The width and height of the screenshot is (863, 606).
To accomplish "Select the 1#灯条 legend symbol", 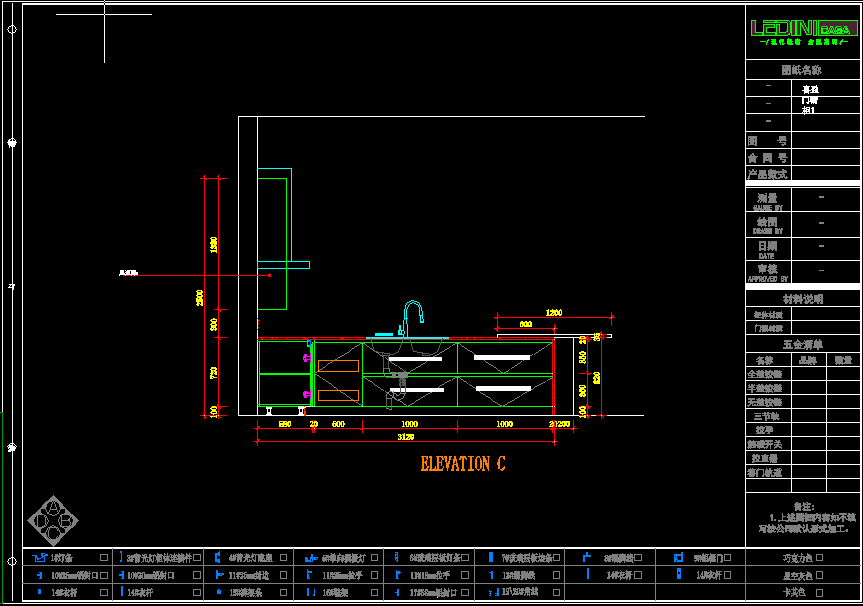I will coord(40,558).
